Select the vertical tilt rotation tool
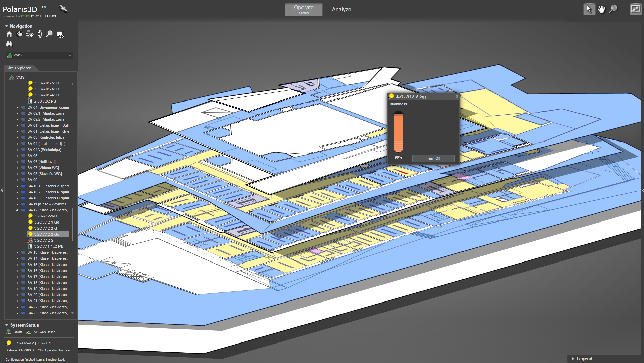The height and width of the screenshot is (363, 644). [40, 34]
